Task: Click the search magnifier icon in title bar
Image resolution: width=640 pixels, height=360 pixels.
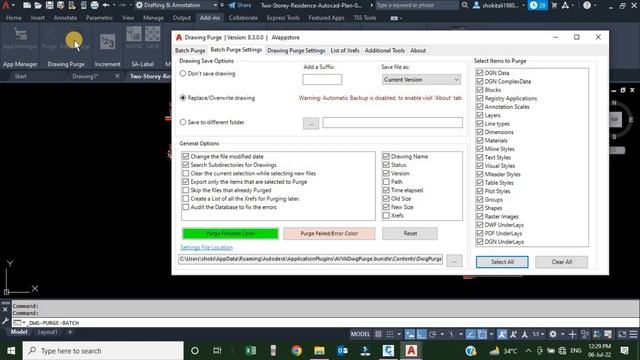Action: (465, 5)
